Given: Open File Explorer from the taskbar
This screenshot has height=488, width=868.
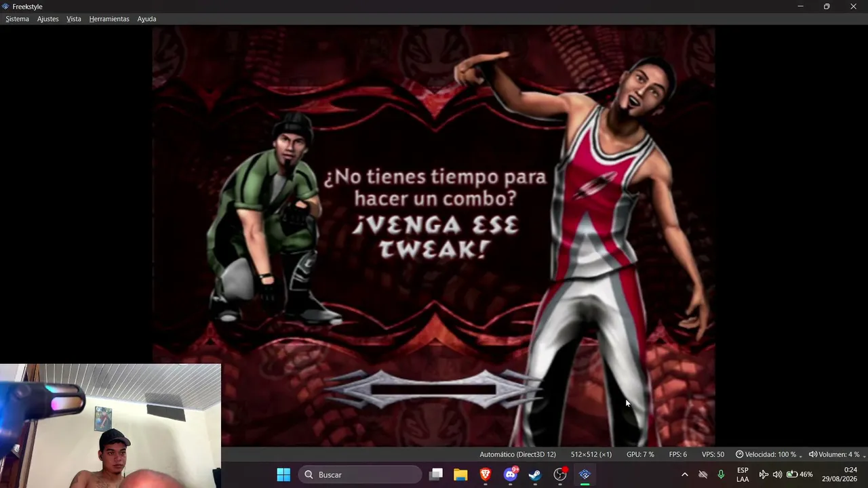Looking at the screenshot, I should [460, 474].
